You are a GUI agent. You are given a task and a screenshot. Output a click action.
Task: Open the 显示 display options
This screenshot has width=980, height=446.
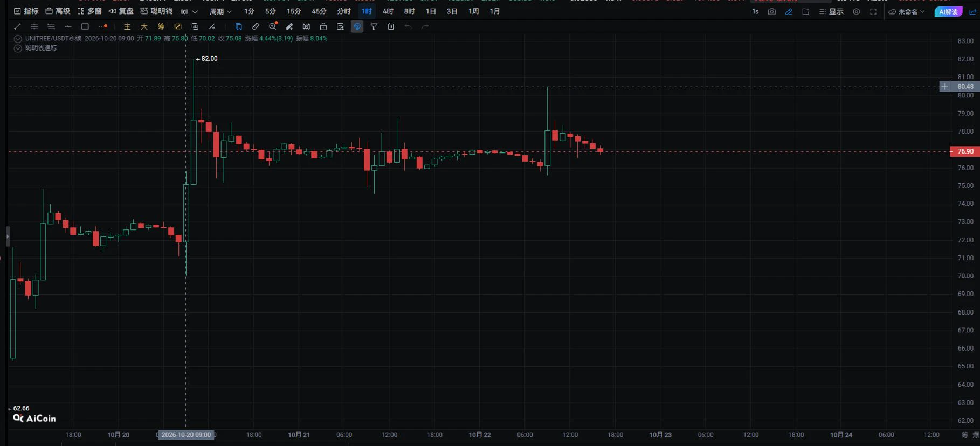[x=831, y=11]
